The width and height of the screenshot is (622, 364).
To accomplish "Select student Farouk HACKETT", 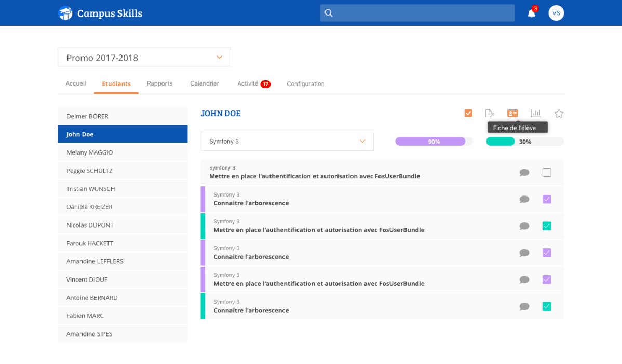I will (x=123, y=243).
